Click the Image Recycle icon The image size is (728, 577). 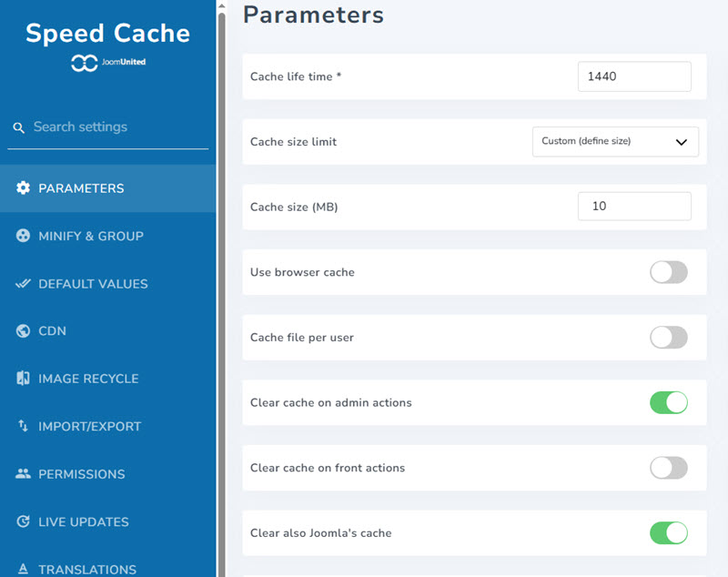point(24,379)
